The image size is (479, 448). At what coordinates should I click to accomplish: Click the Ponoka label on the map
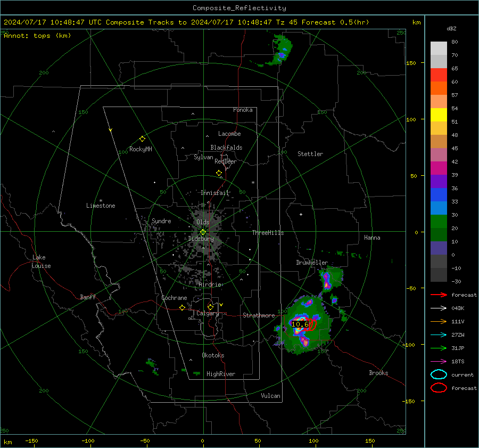point(243,110)
